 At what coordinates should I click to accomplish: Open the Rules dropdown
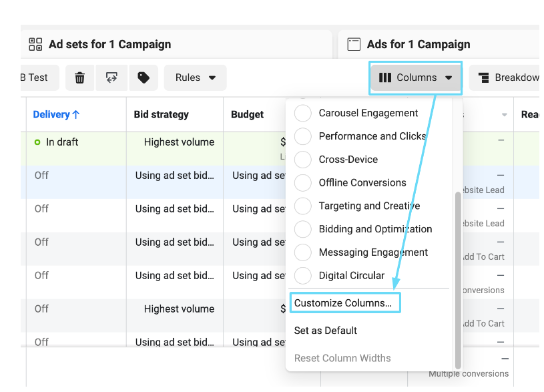tap(196, 77)
